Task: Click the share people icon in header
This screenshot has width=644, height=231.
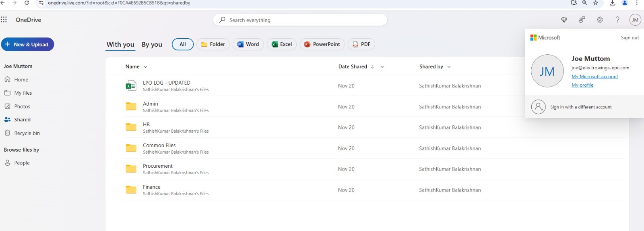Action: tap(582, 20)
